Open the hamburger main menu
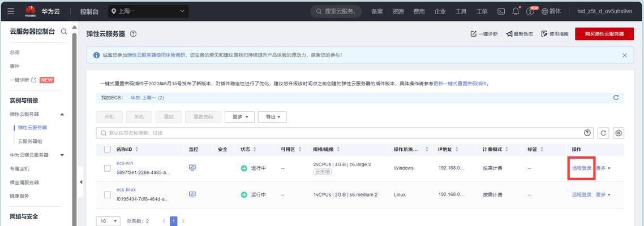 point(11,11)
